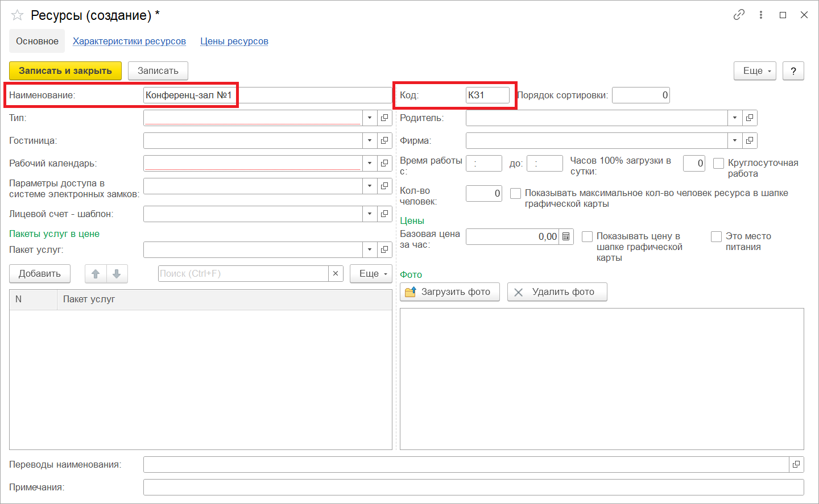Open the Родитель field's open icon

click(x=750, y=118)
